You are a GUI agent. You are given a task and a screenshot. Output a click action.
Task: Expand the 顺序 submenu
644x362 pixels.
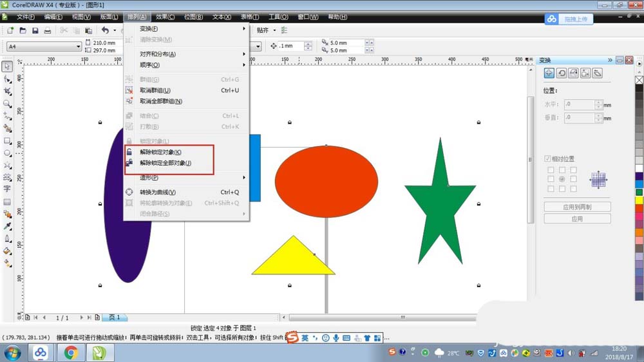[186, 65]
